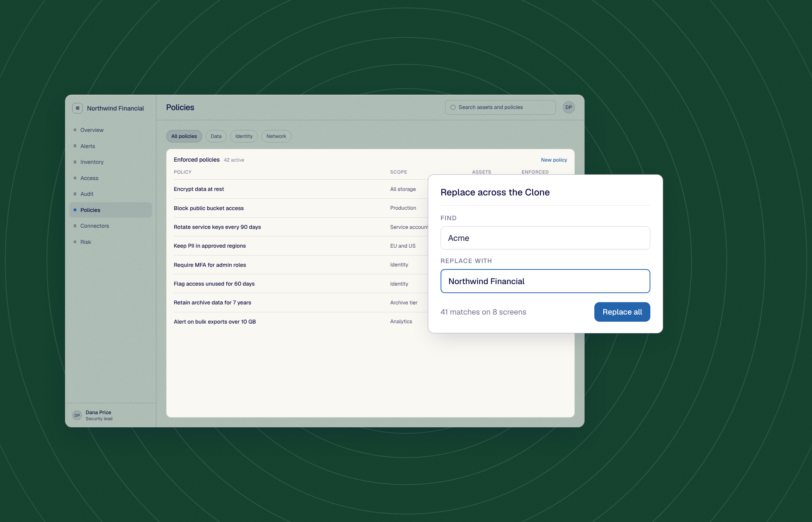Filter policies by Data
This screenshot has height=522, width=812.
click(x=216, y=136)
